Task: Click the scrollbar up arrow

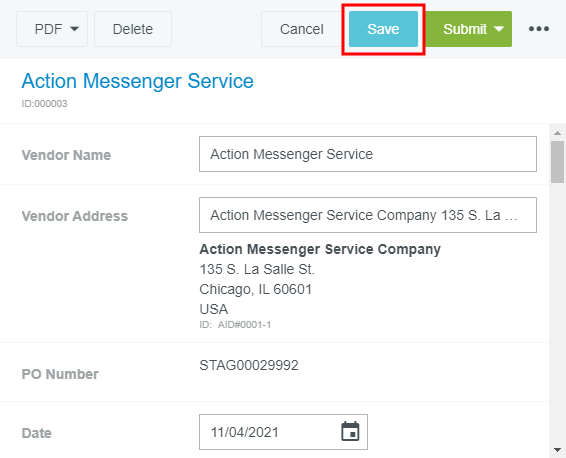Action: [x=557, y=133]
